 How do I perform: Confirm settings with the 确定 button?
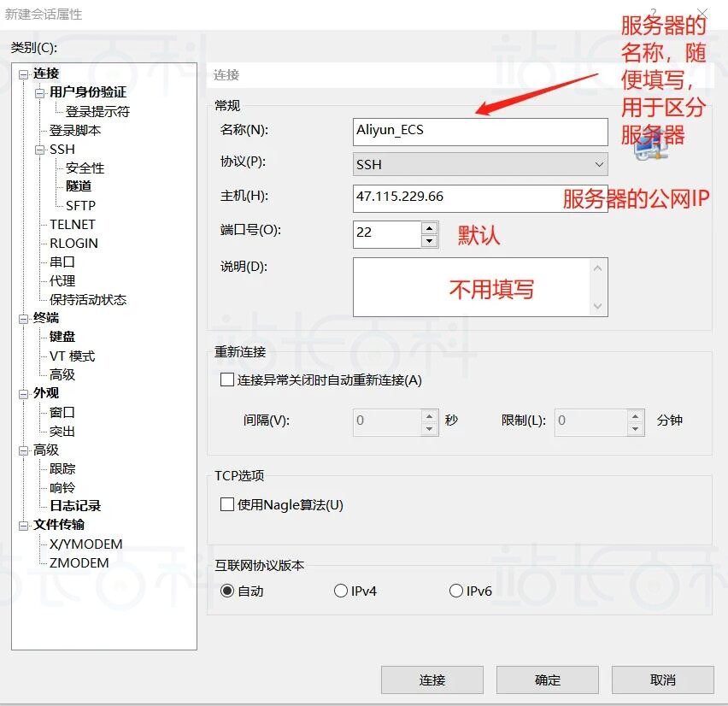click(x=548, y=680)
